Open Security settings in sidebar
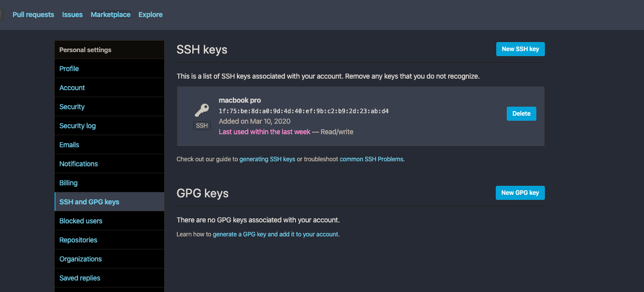Screen dimensions: 644x292 point(72,107)
